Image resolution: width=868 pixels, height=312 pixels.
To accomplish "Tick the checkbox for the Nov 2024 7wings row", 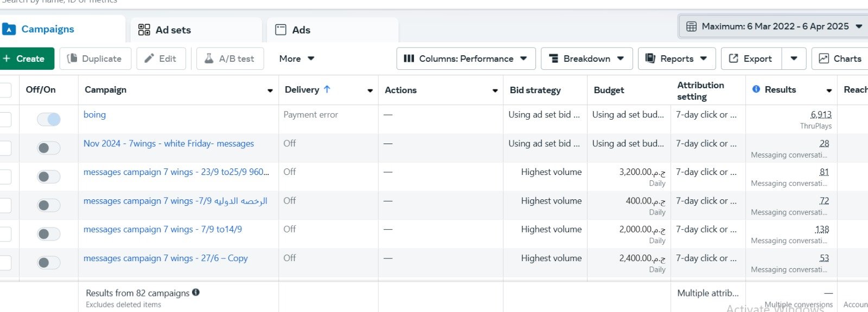I will [5, 148].
